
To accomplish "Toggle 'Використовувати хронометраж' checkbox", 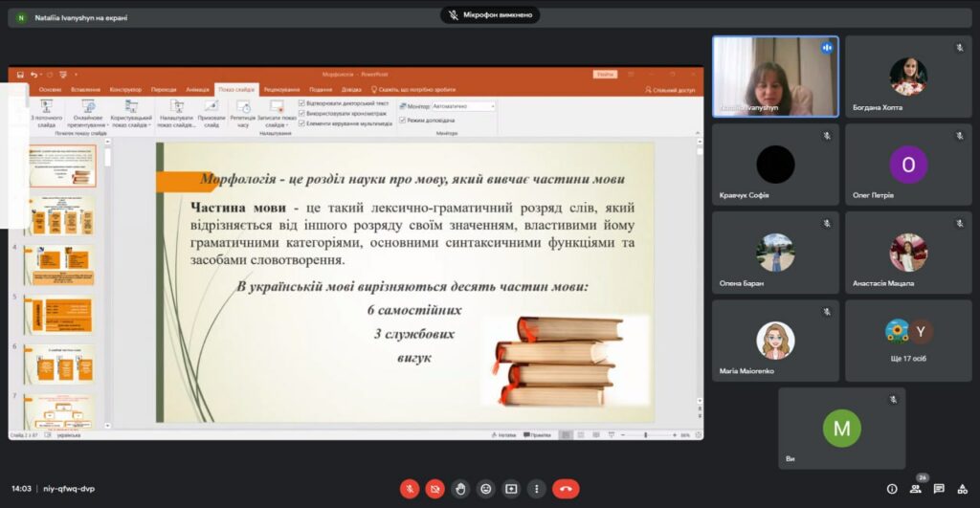I will (302, 113).
